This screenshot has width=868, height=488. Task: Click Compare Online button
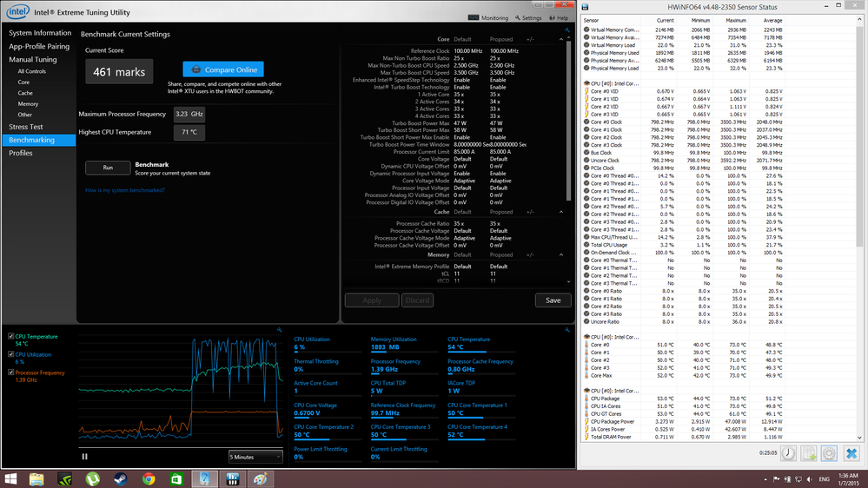tap(223, 69)
